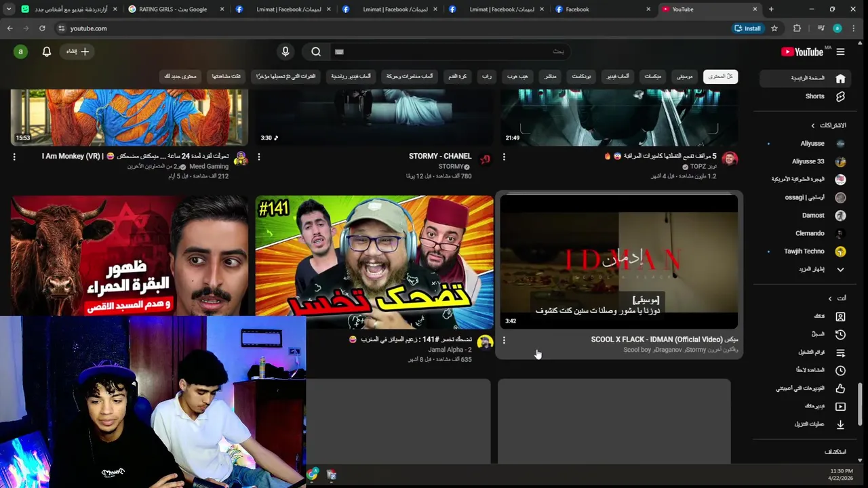Open Jamal Alpha channel avatar
Viewport: 868px width, 488px height.
click(x=485, y=342)
